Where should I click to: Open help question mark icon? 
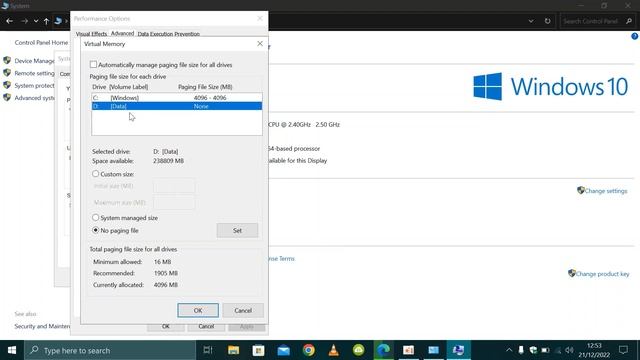point(635,36)
